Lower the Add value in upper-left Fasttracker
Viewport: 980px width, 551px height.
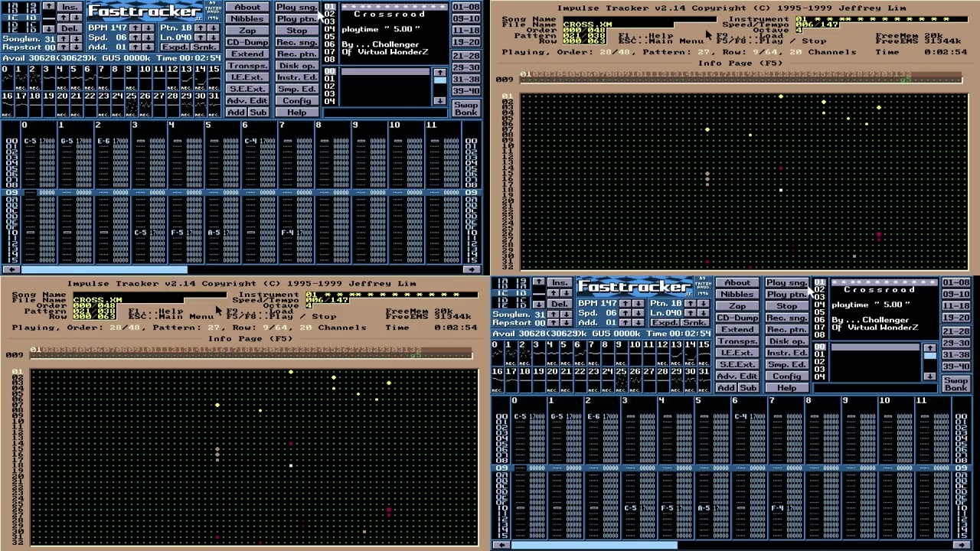pos(149,47)
